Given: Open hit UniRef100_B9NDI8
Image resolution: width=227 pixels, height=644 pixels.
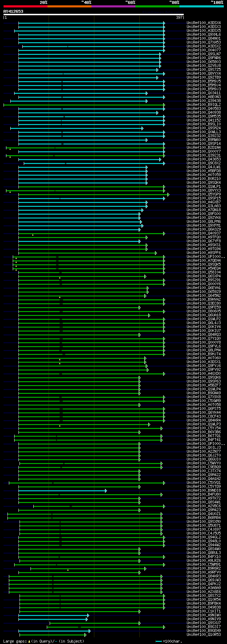Looking at the screenshot, I should pyautogui.click(x=204, y=491).
